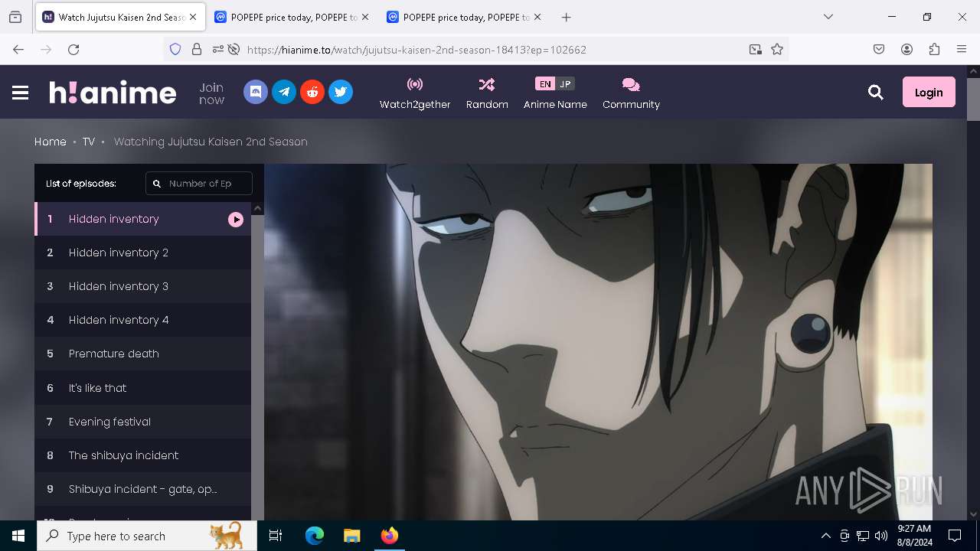Open the Windows Start menu
The height and width of the screenshot is (551, 980).
point(18,536)
